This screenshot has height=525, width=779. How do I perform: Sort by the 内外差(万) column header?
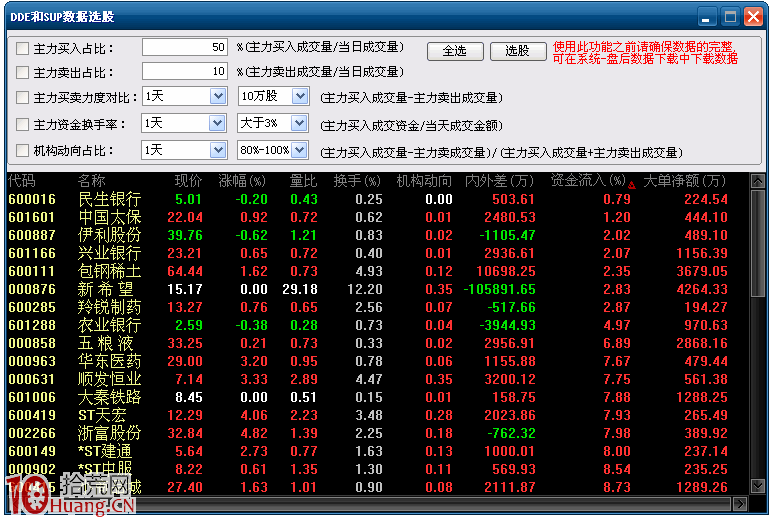tap(500, 181)
